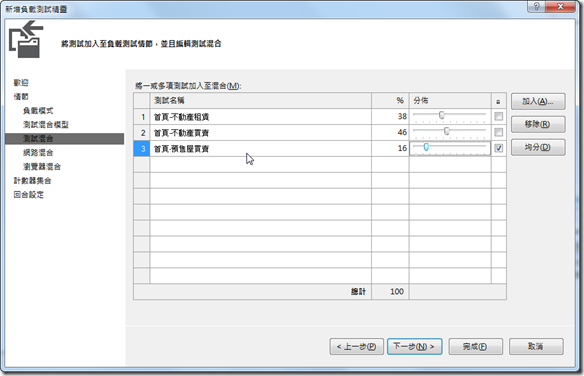
Task: Click percentage cell showing 16
Action: click(x=390, y=149)
